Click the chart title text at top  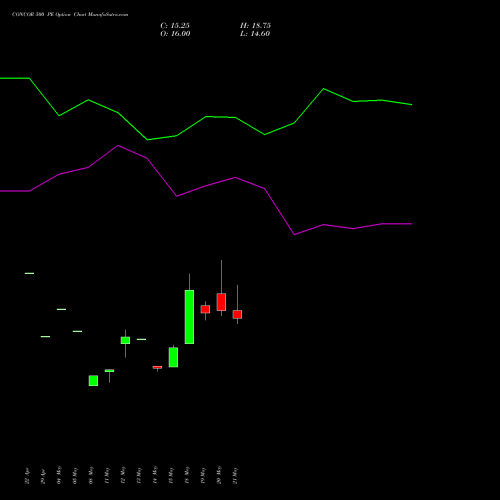pyautogui.click(x=70, y=14)
